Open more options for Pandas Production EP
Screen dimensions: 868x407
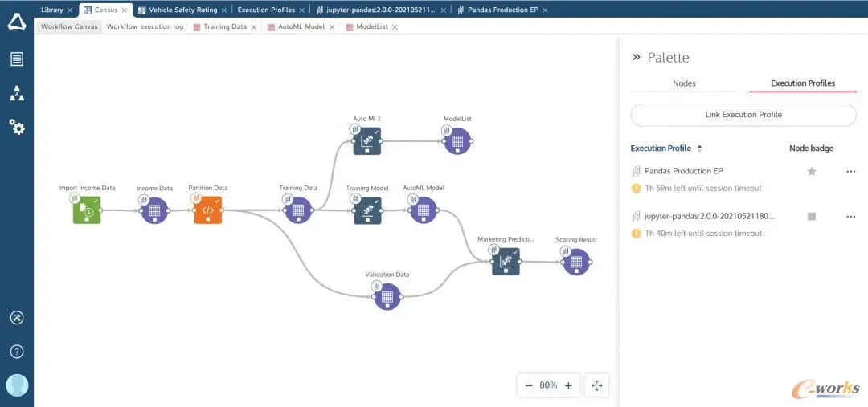click(x=851, y=172)
